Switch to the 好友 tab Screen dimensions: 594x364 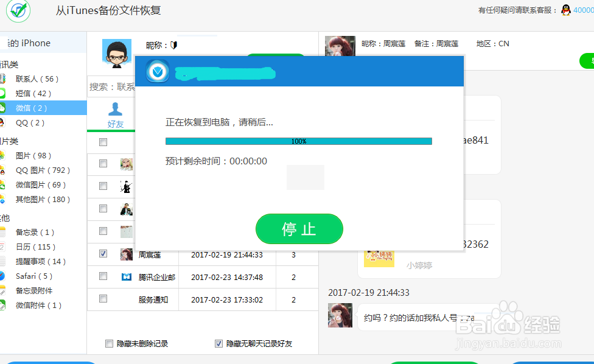coord(115,115)
